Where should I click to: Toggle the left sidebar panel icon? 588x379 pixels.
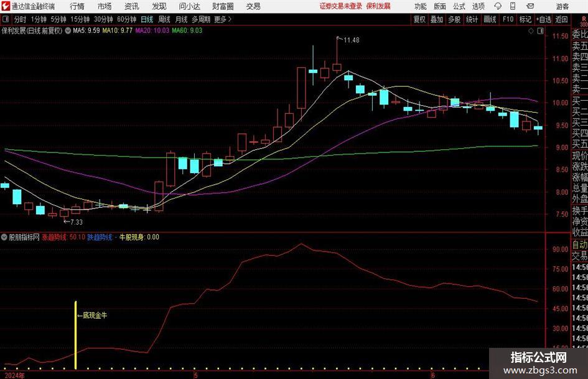[x=5, y=19]
